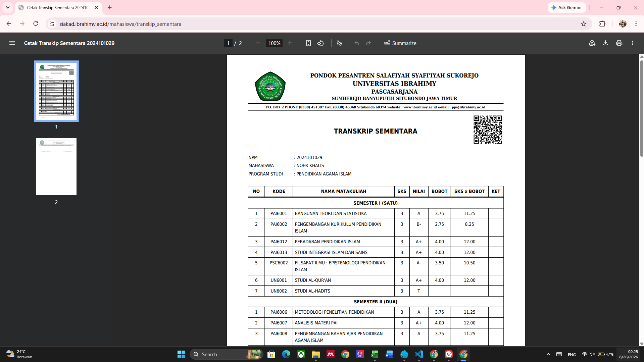Image resolution: width=644 pixels, height=362 pixels.
Task: Open Chrome's three-dot menu
Action: [636, 24]
